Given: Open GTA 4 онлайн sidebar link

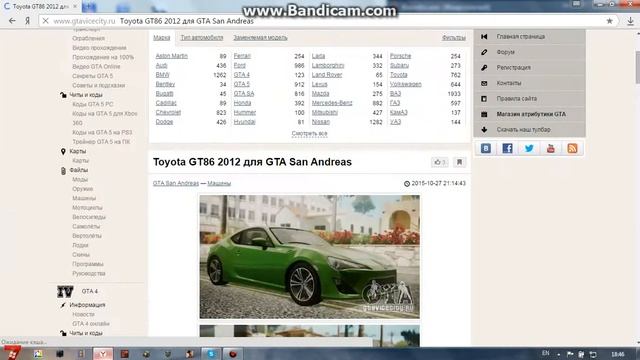Looking at the screenshot, I should point(91,324).
